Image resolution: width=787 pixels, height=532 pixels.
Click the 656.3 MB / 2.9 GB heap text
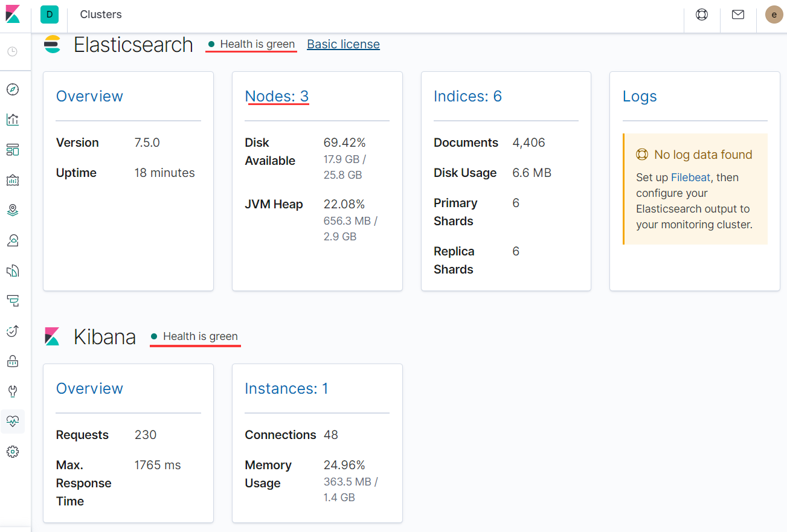click(x=350, y=229)
